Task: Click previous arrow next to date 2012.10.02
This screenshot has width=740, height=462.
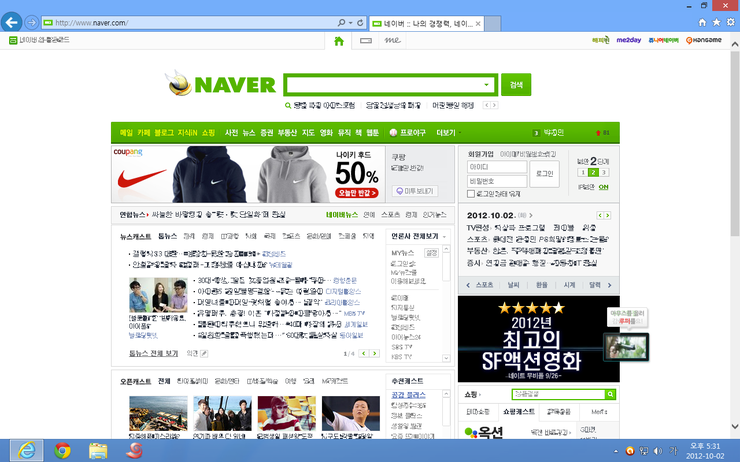Action: pyautogui.click(x=600, y=215)
